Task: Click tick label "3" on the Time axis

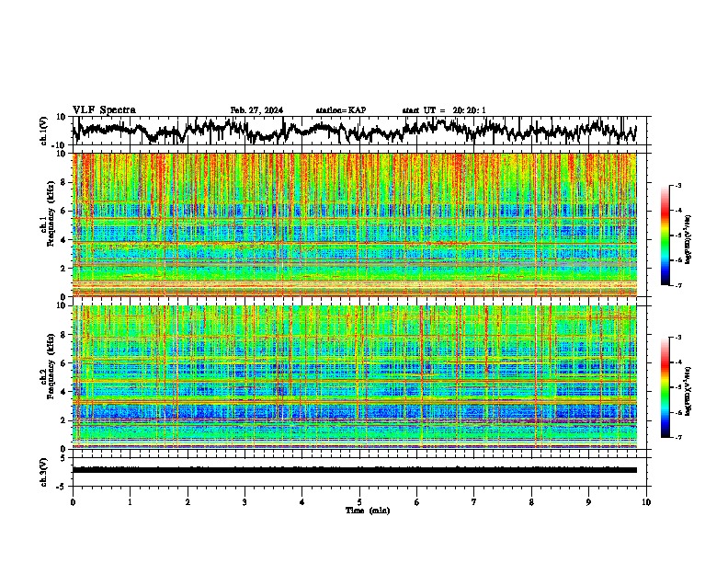Action: coord(245,502)
